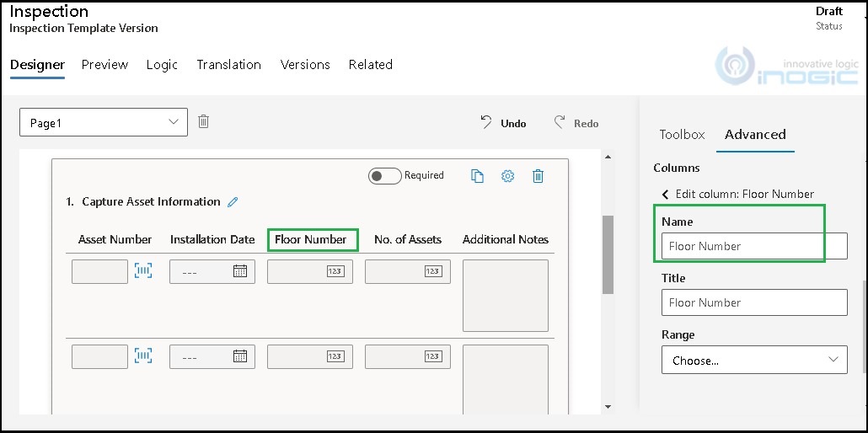Image resolution: width=868 pixels, height=433 pixels.
Task: Copy the Capture Asset Information question
Action: tap(477, 176)
